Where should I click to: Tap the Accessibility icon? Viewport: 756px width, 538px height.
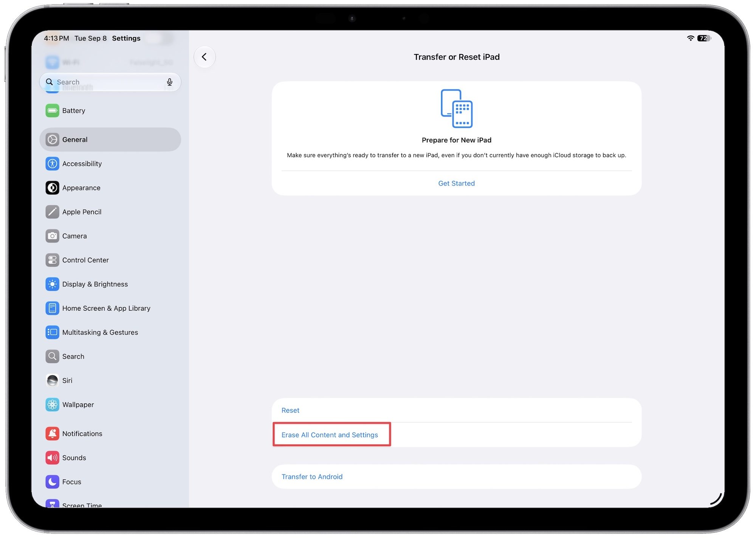[x=52, y=164]
